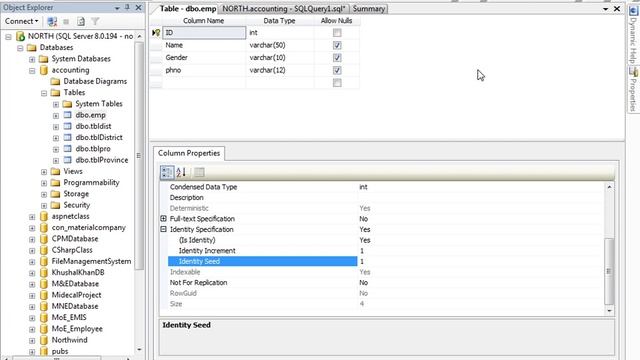The image size is (640, 360).
Task: Click the accounting database icon
Action: [44, 70]
